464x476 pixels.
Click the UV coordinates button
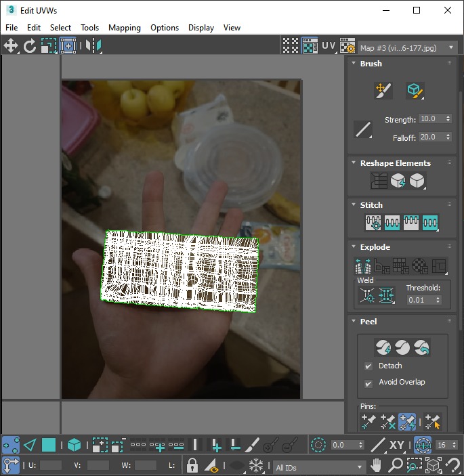tap(329, 46)
